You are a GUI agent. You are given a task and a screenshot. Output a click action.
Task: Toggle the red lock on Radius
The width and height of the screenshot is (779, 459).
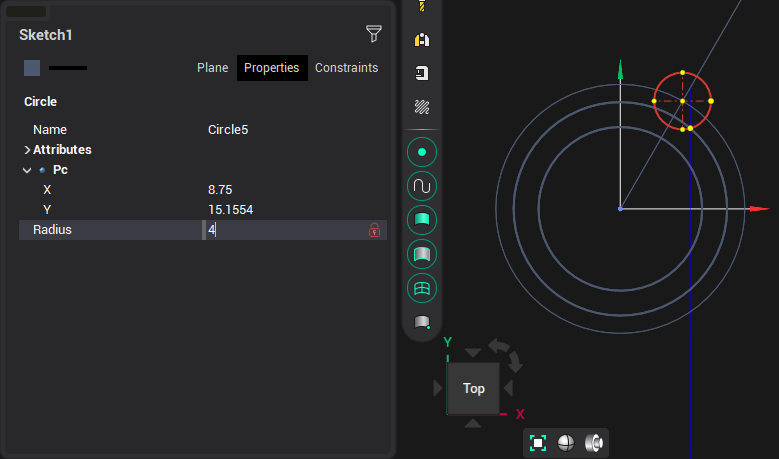click(x=375, y=230)
